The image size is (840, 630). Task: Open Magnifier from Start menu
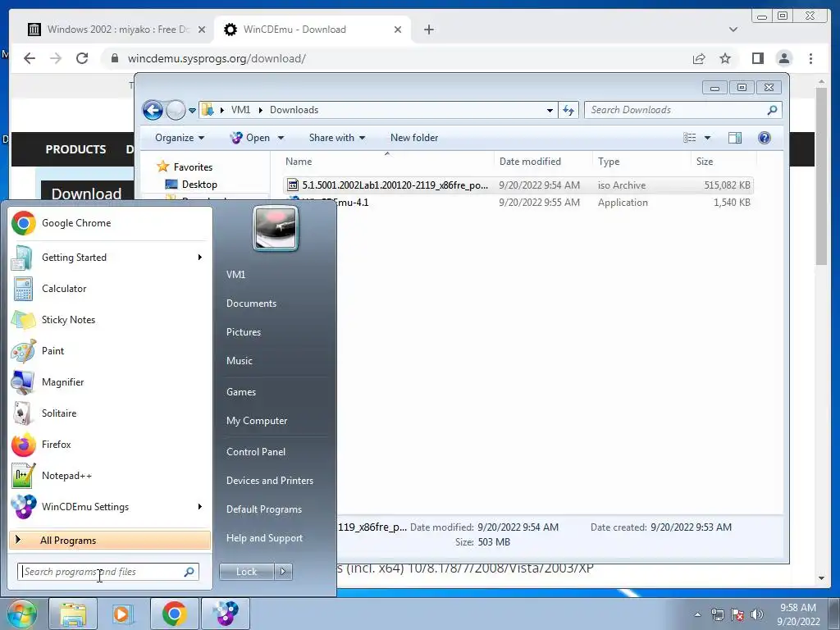click(110, 382)
